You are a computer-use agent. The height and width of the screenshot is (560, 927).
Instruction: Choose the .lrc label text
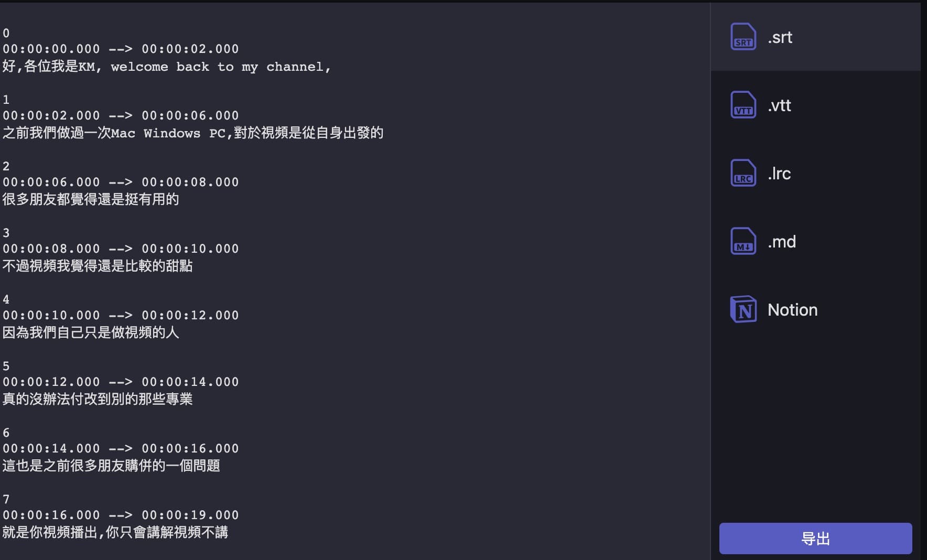pyautogui.click(x=779, y=174)
